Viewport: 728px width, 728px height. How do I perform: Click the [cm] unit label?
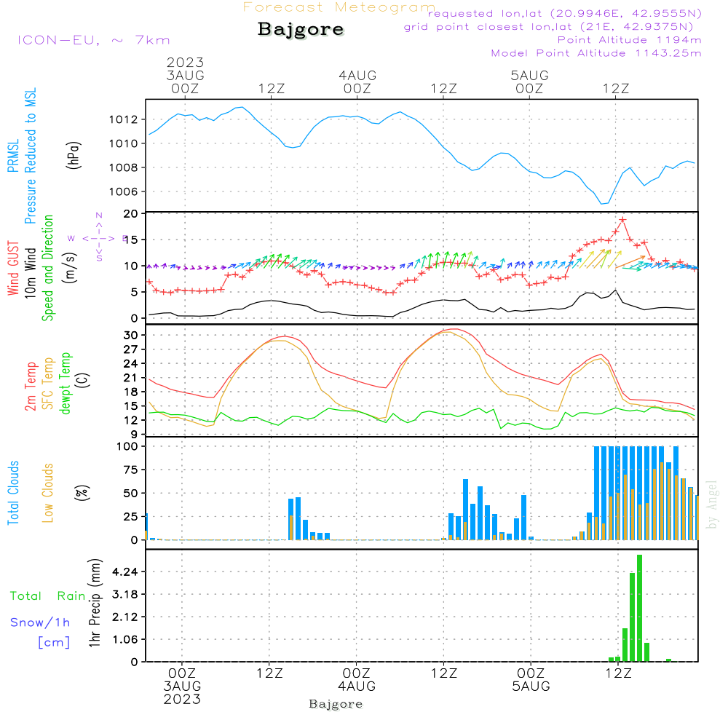tap(54, 642)
